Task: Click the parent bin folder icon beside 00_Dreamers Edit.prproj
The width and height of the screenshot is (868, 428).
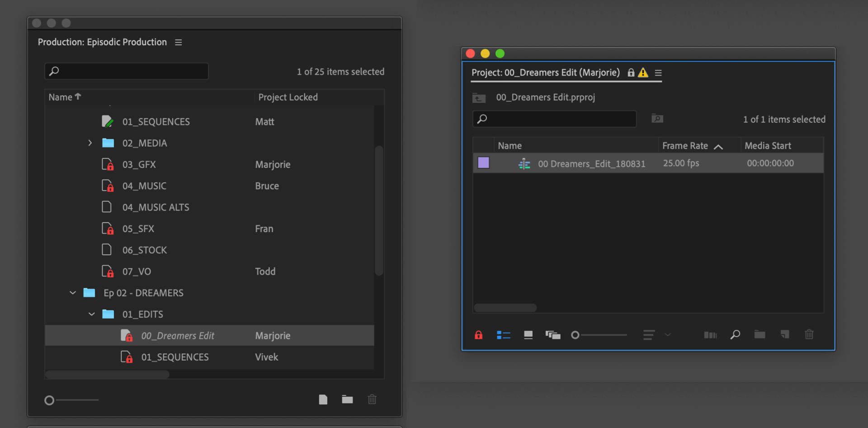Action: (x=479, y=98)
